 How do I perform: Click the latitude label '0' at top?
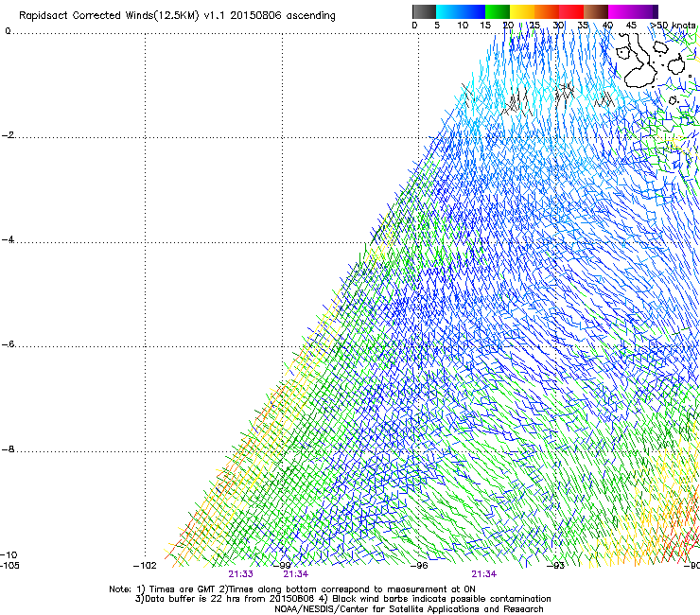click(x=8, y=31)
